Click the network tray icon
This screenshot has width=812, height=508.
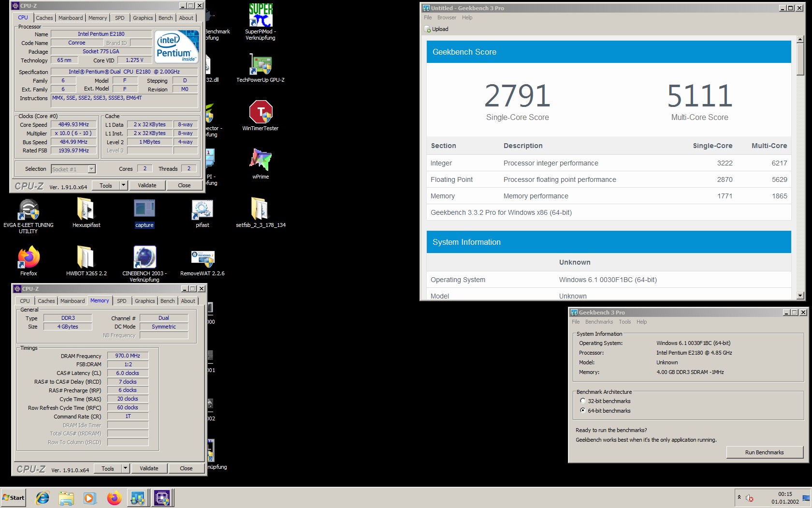click(806, 498)
